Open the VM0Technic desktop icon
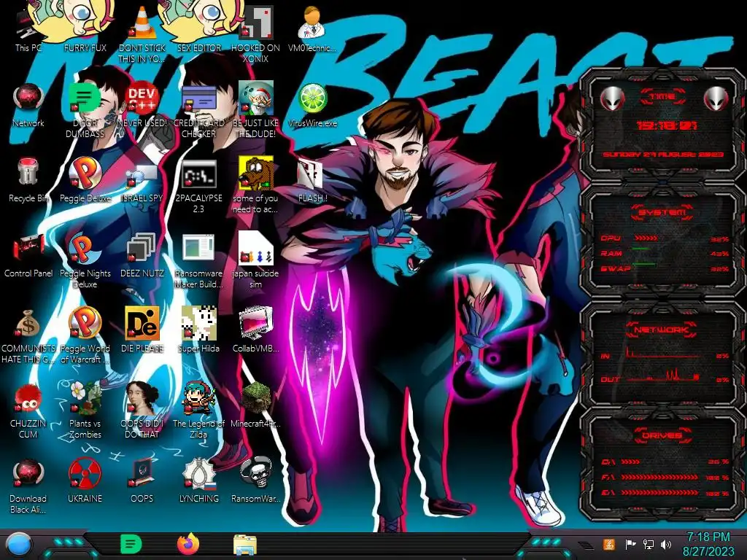The width and height of the screenshot is (747, 560). point(312,28)
